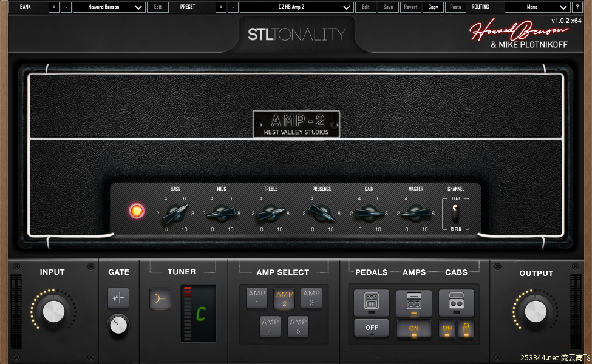The width and height of the screenshot is (592, 364).
Task: Click the Gain knob
Action: 369,214
